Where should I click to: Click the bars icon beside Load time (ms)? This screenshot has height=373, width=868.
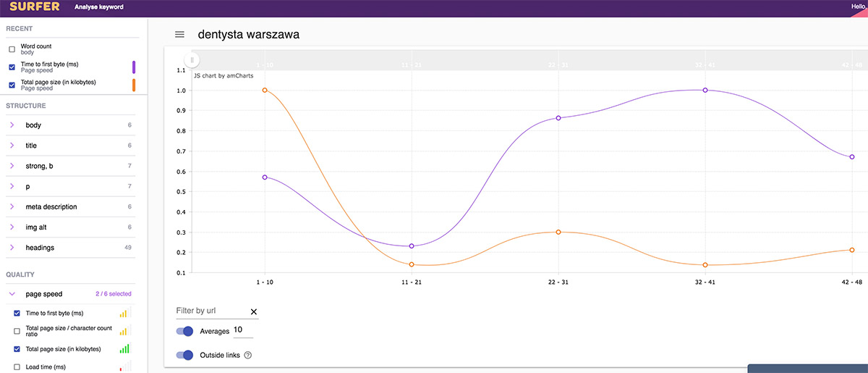(x=124, y=366)
